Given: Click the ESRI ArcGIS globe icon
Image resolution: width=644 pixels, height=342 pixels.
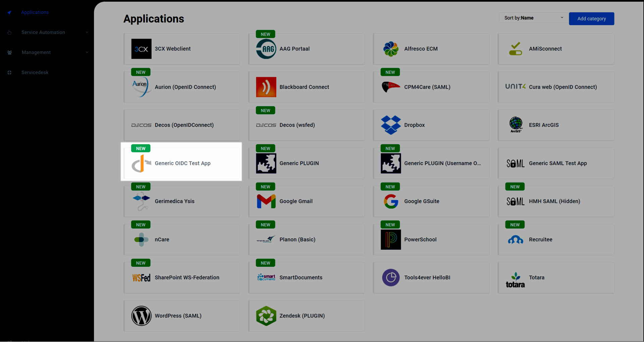Looking at the screenshot, I should pos(516,125).
